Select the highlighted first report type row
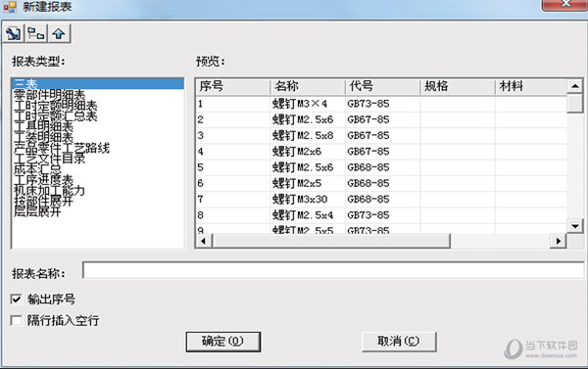This screenshot has width=588, height=369. click(x=98, y=84)
